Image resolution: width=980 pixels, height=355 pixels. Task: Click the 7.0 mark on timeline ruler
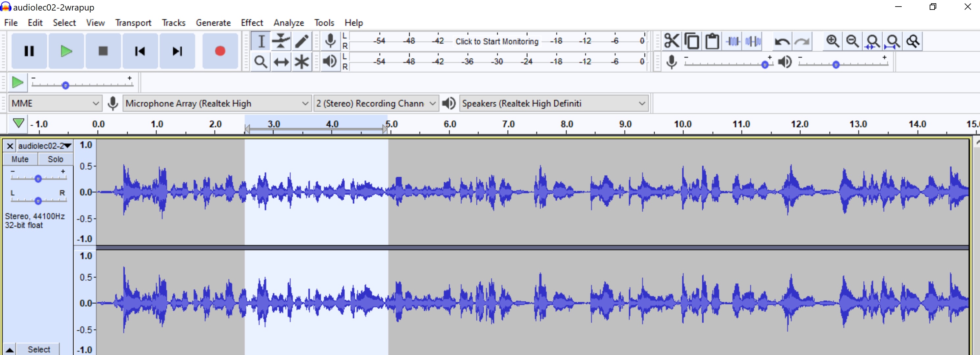[508, 124]
